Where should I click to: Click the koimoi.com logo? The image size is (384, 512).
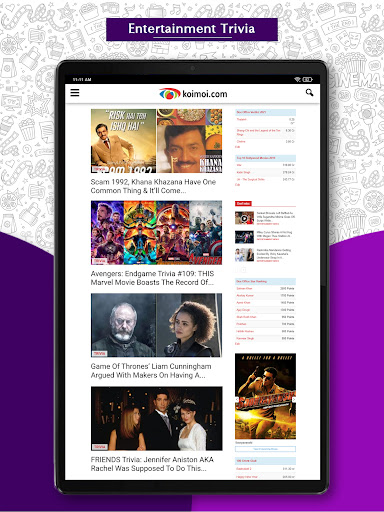(x=193, y=94)
